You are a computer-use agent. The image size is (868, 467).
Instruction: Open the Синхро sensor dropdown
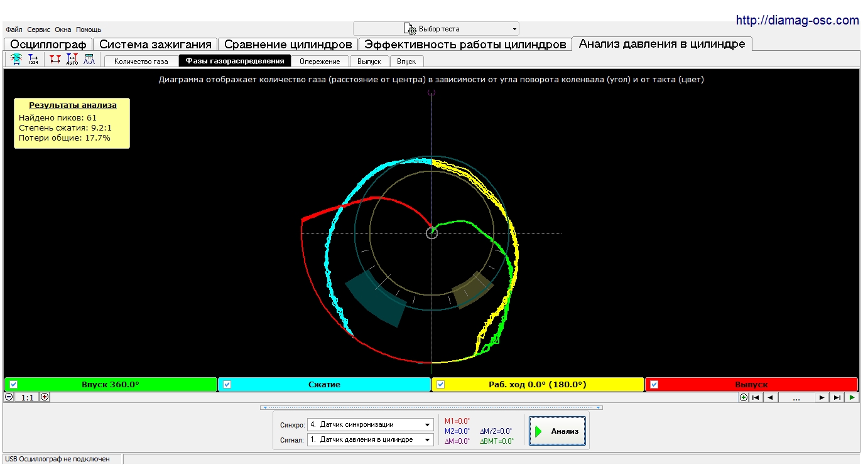[371, 424]
